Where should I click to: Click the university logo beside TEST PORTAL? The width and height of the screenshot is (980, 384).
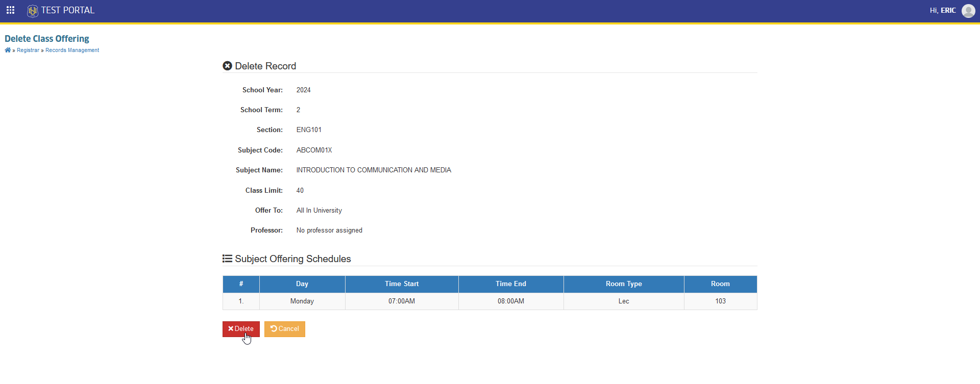[x=33, y=11]
